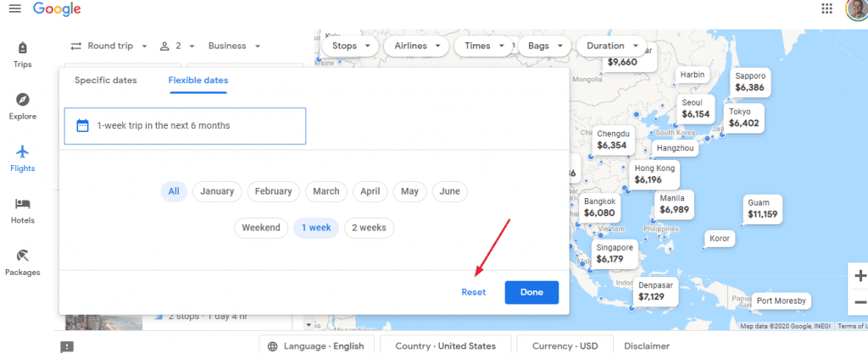Image resolution: width=868 pixels, height=353 pixels.
Task: Select March month chip
Action: [x=326, y=191]
